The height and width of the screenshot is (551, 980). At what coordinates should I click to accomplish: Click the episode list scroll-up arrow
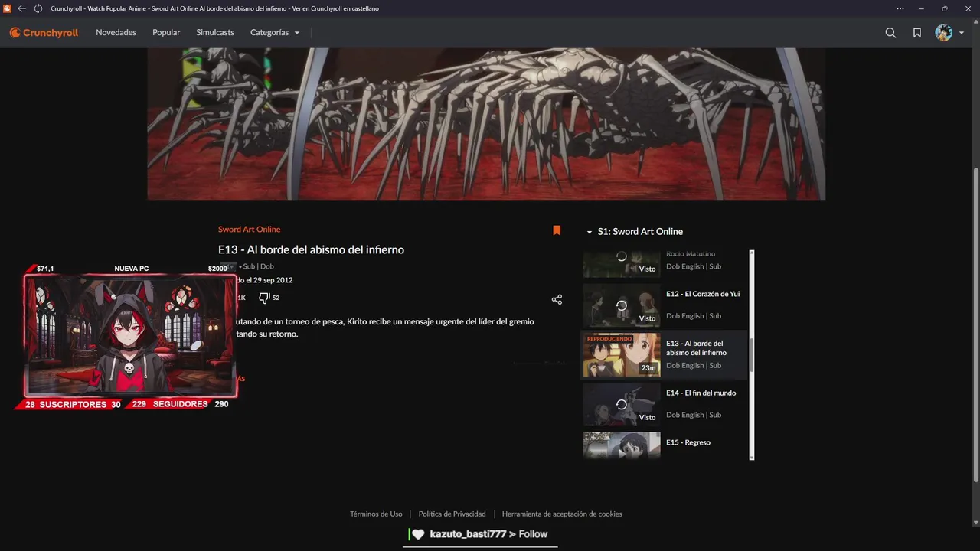click(x=752, y=253)
